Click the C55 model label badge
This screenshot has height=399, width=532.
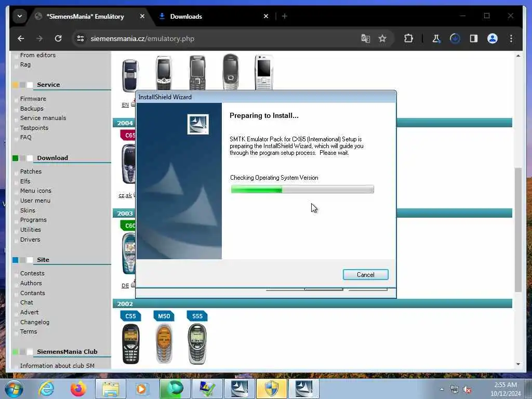point(130,316)
